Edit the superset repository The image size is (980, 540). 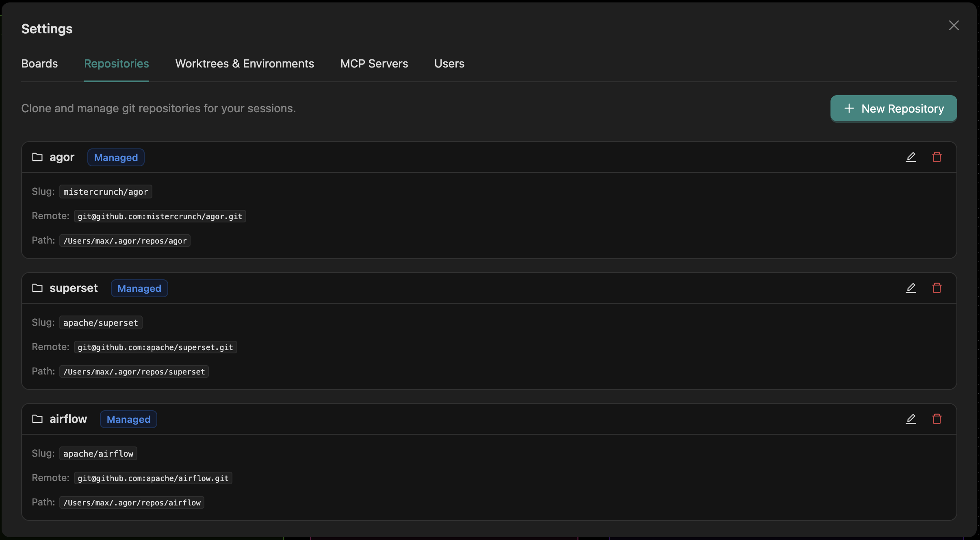tap(911, 288)
